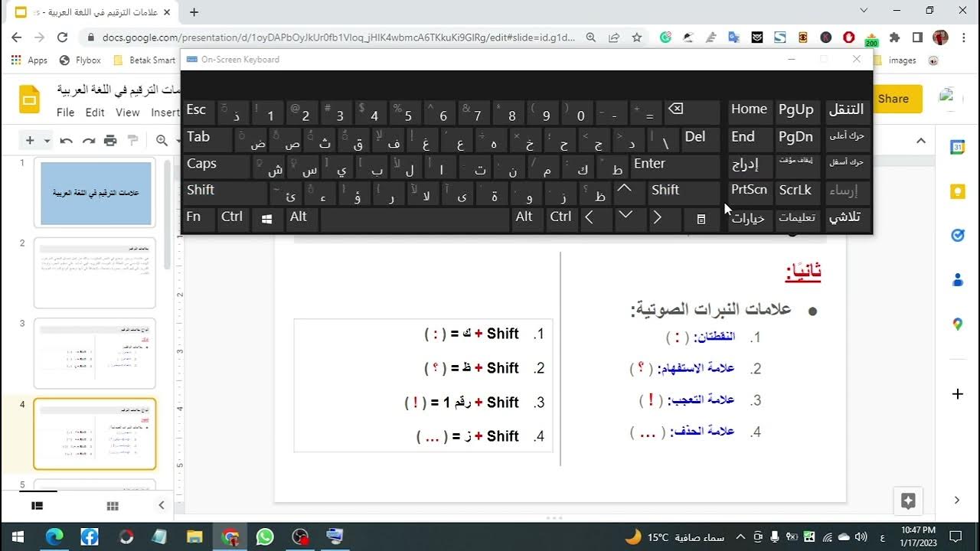980x551 pixels.
Task: Open Chrome extensions puzzle icon
Action: [x=894, y=37]
